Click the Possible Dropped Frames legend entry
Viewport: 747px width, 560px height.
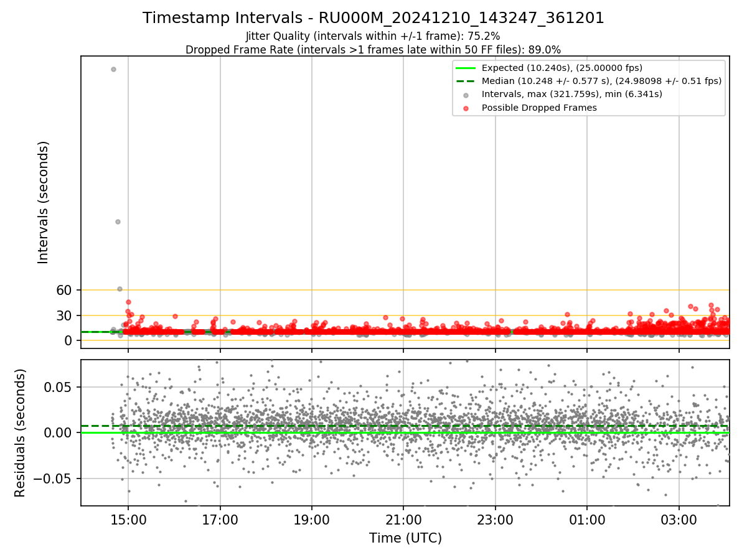(x=539, y=108)
